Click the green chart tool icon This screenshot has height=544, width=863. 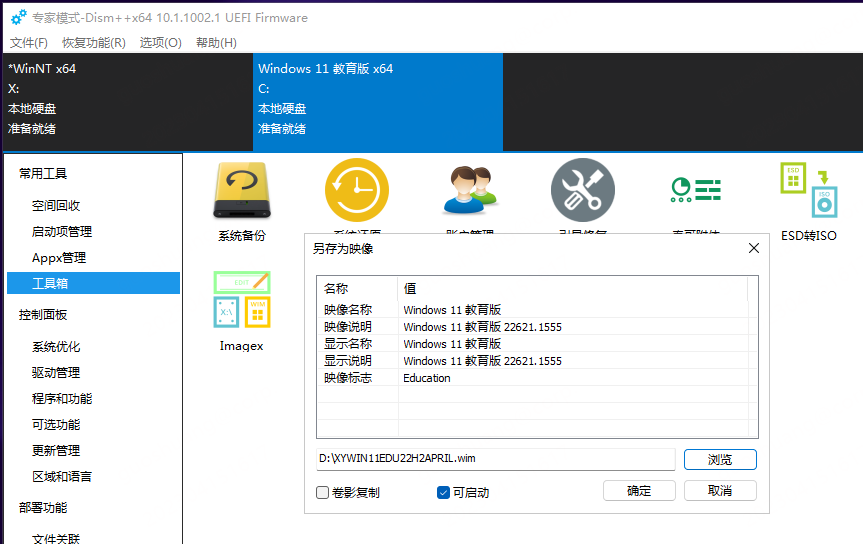tap(695, 190)
